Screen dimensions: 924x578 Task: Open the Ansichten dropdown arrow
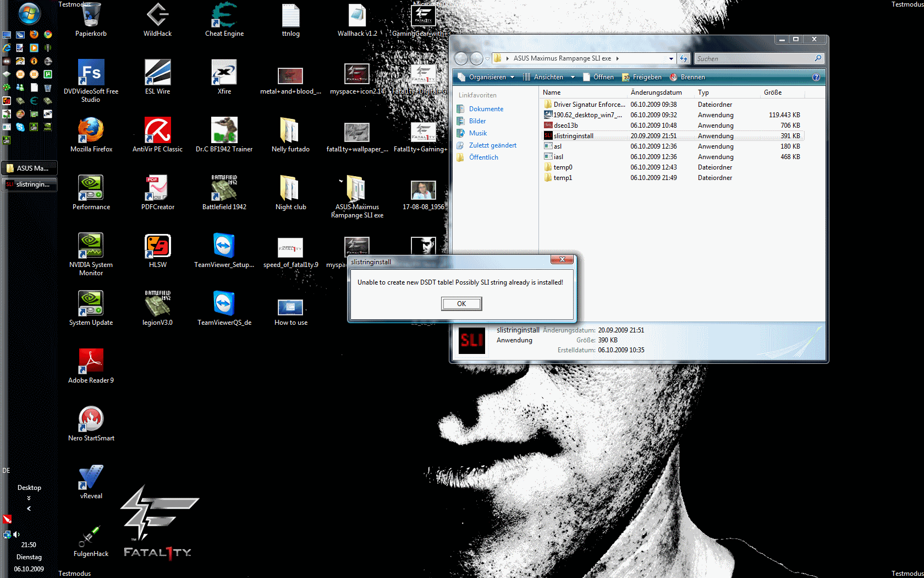573,77
